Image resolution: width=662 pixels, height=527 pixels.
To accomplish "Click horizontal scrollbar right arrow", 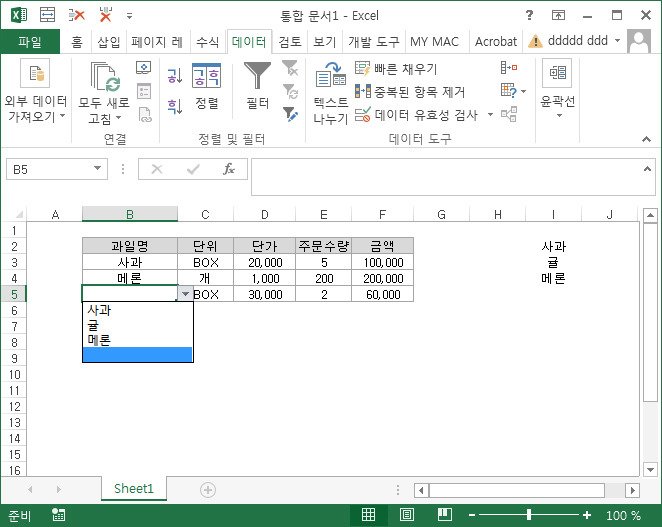I will point(632,490).
